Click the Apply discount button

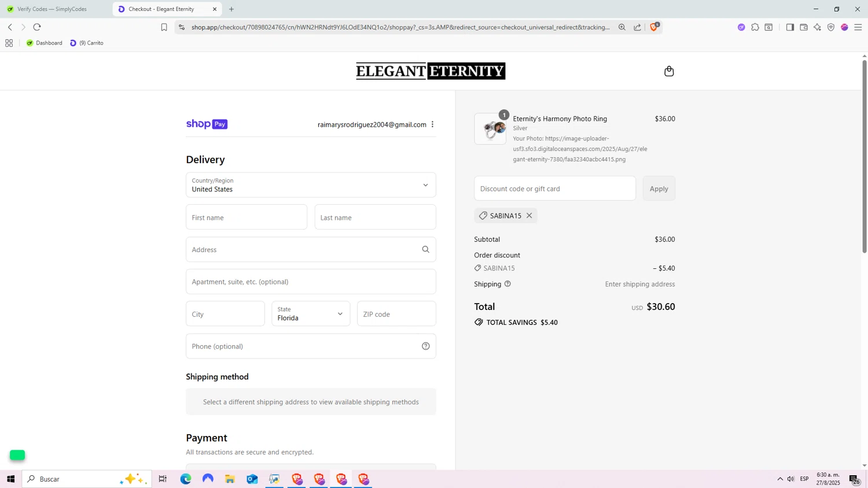click(x=659, y=188)
